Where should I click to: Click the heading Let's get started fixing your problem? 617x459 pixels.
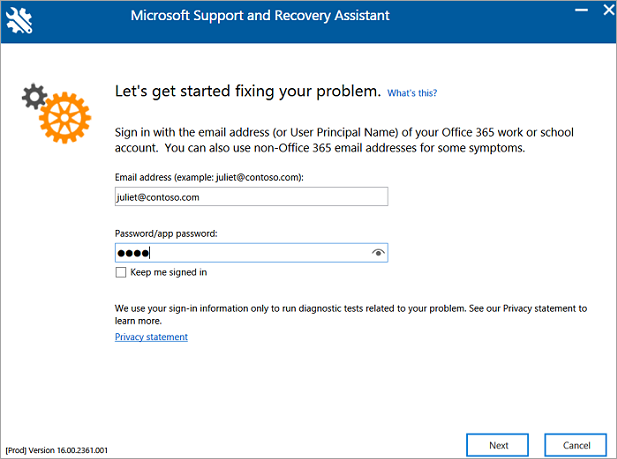(x=248, y=91)
